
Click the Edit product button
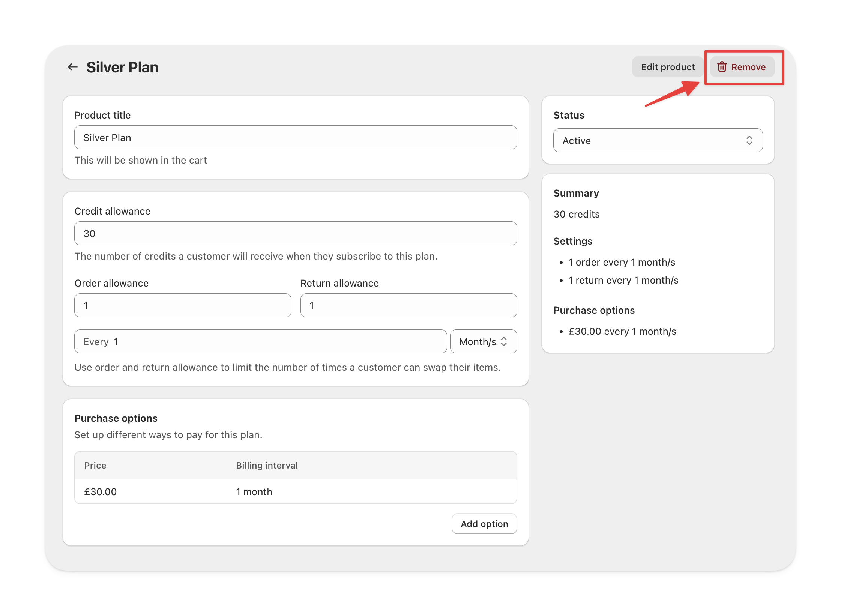(668, 67)
